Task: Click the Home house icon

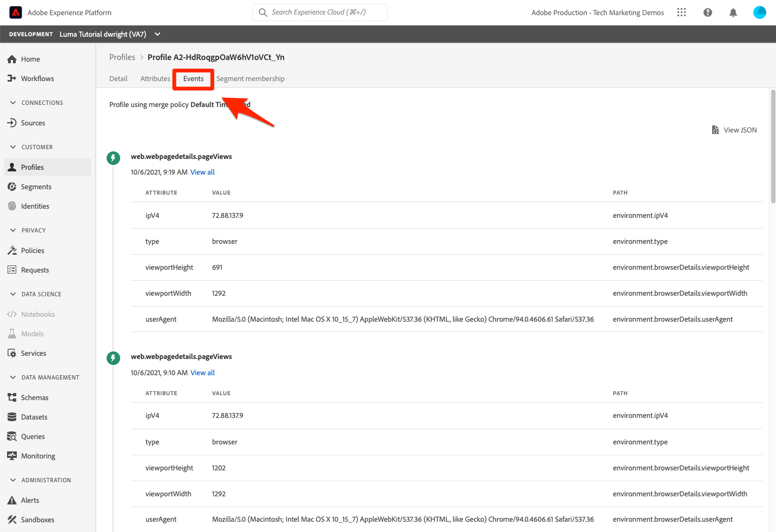Action: (12, 59)
